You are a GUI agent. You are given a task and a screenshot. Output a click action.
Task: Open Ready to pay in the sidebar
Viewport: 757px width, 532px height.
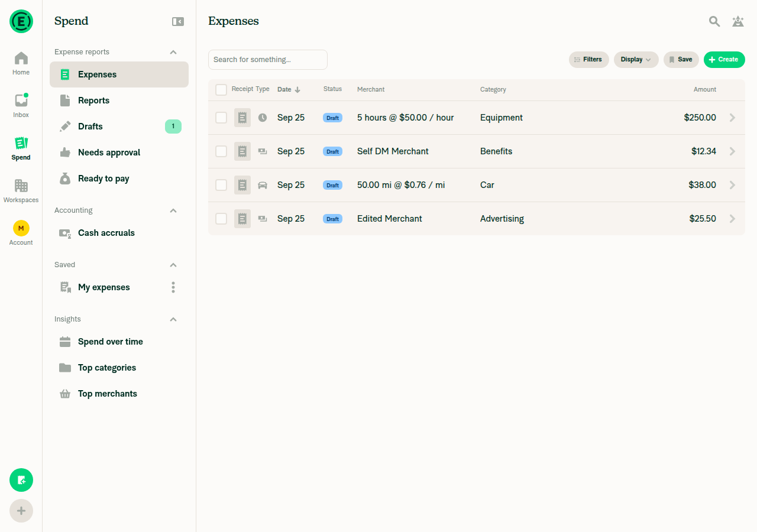[x=119, y=179]
